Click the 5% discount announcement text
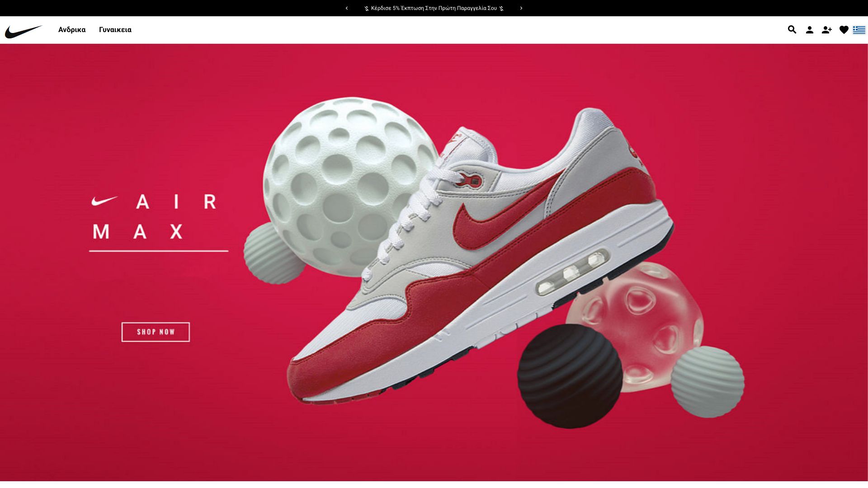The width and height of the screenshot is (868, 488). tap(434, 8)
